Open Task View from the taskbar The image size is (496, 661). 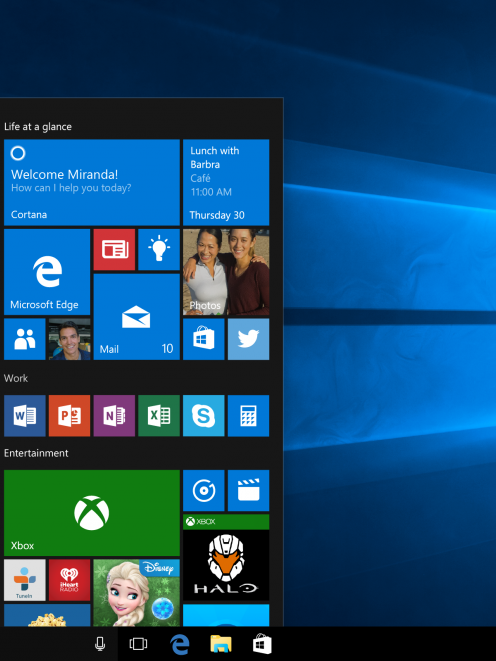pos(138,644)
